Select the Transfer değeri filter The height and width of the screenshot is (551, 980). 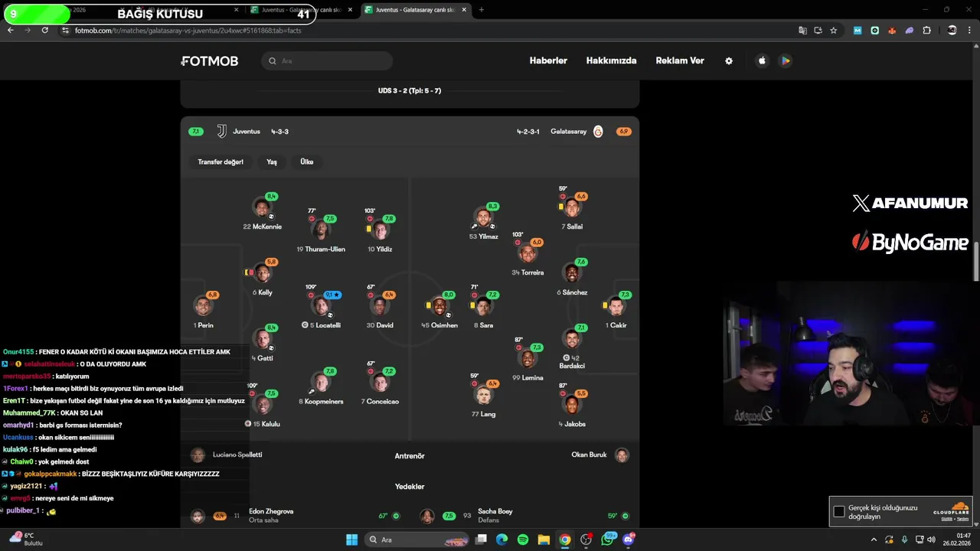(220, 162)
